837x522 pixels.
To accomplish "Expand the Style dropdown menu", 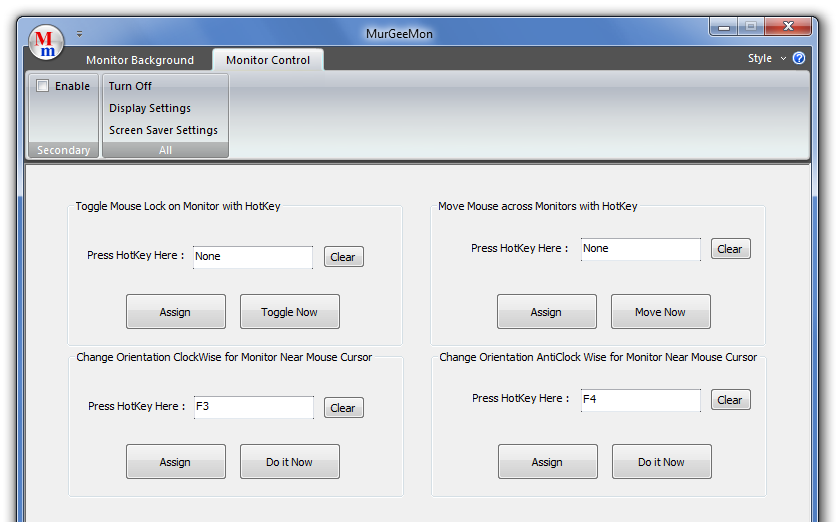I will coord(766,58).
